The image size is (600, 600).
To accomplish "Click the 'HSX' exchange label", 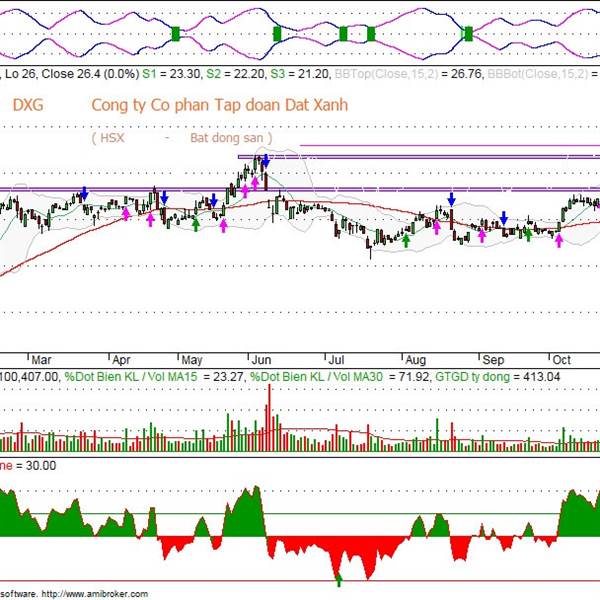I will tap(112, 137).
